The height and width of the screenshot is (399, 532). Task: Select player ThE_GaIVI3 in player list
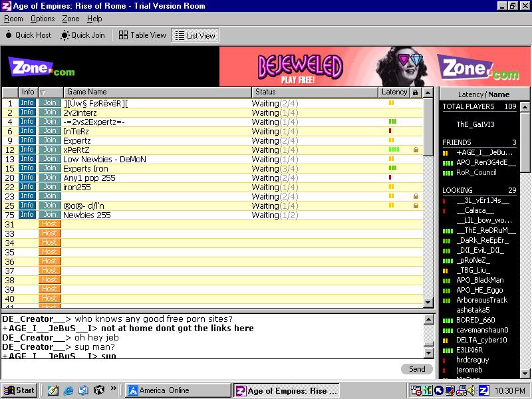[x=475, y=124]
